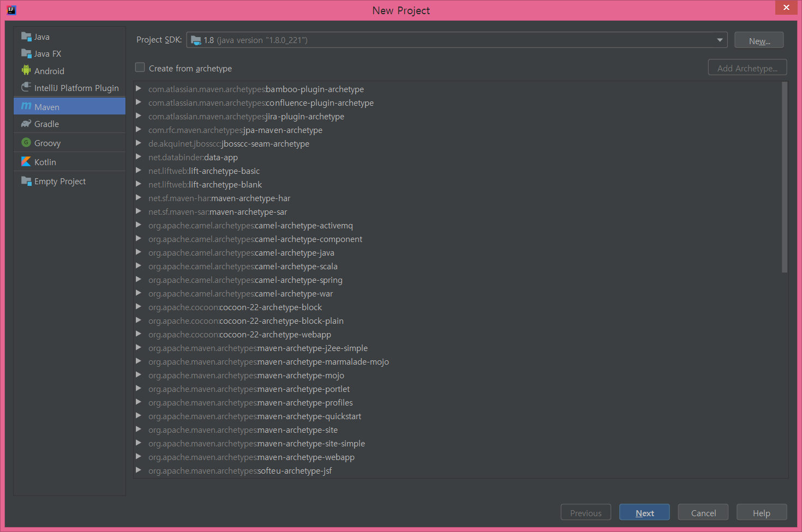Select maven-archetype-har row
The width and height of the screenshot is (802, 532).
(x=457, y=198)
